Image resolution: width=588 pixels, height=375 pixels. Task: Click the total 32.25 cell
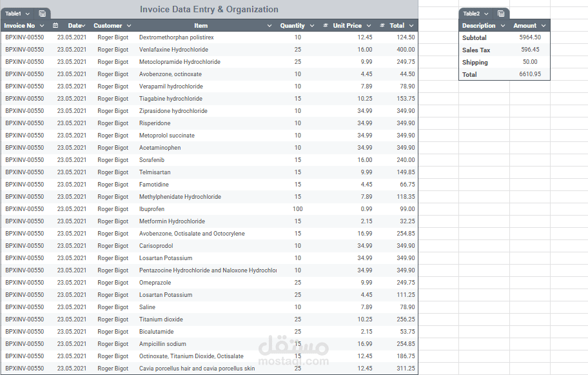click(x=407, y=221)
